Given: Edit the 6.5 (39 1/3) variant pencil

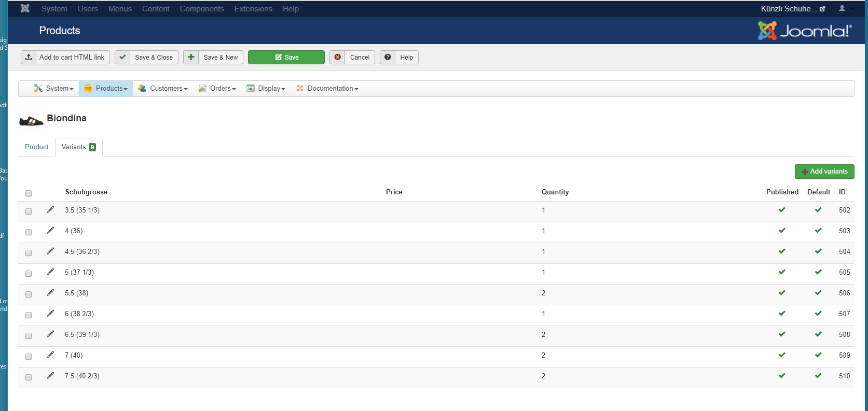Looking at the screenshot, I should pos(50,334).
